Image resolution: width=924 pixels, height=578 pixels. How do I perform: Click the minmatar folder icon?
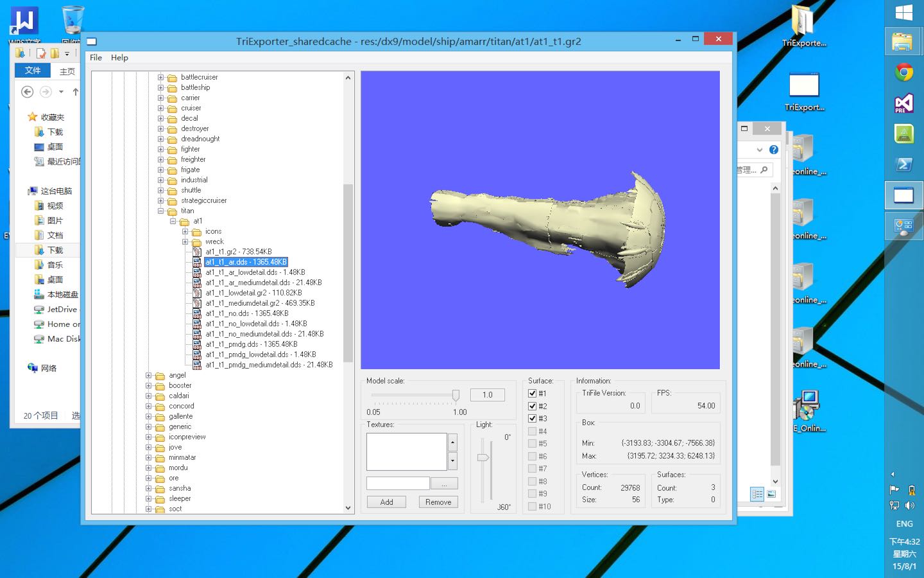[160, 458]
